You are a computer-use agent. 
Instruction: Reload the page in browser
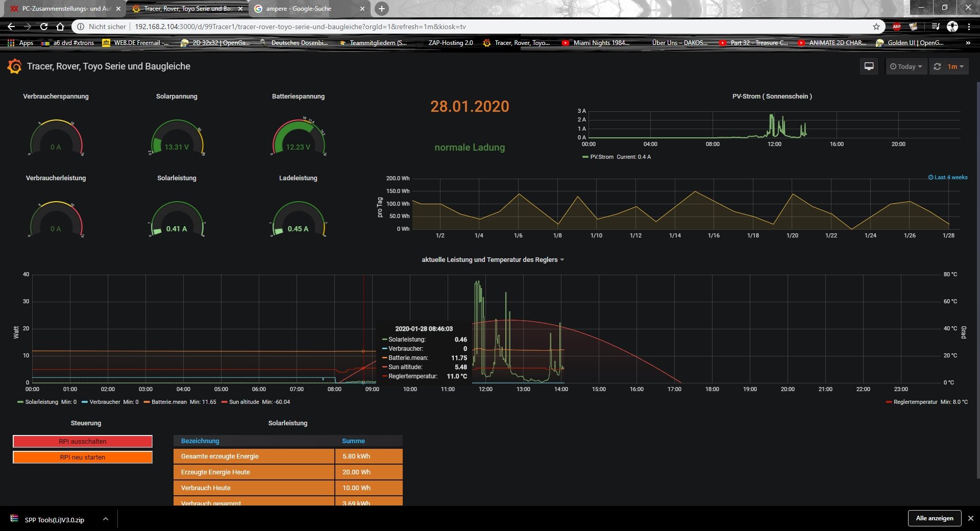pyautogui.click(x=44, y=27)
